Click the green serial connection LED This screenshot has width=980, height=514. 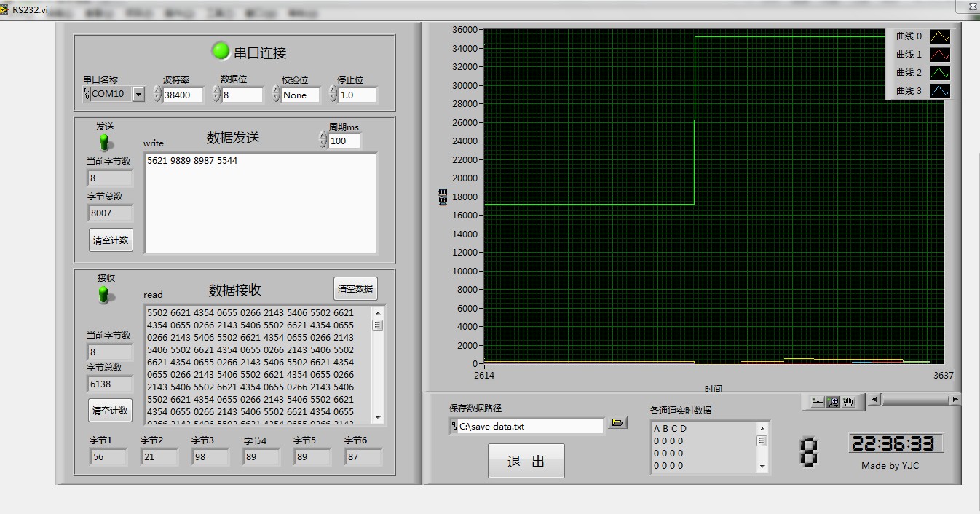220,51
